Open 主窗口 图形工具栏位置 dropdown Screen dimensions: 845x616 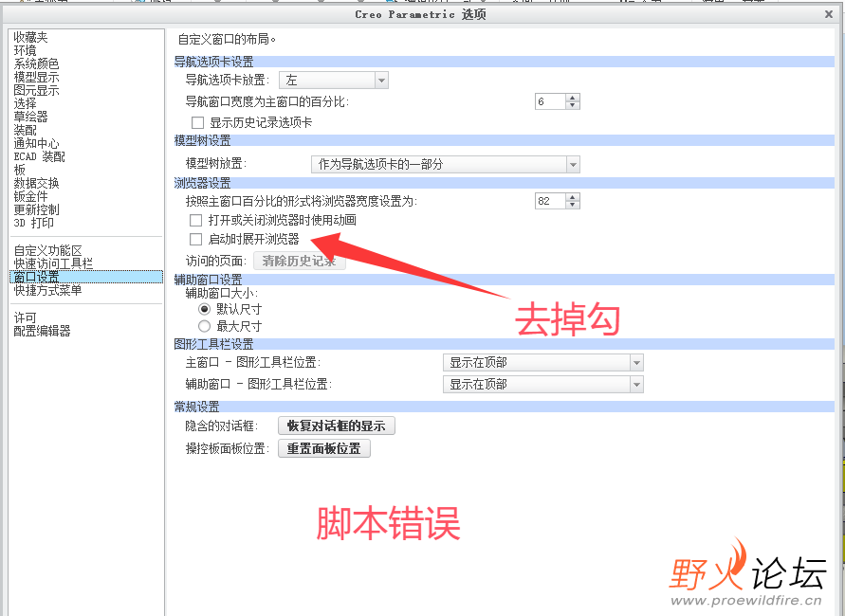pyautogui.click(x=543, y=362)
